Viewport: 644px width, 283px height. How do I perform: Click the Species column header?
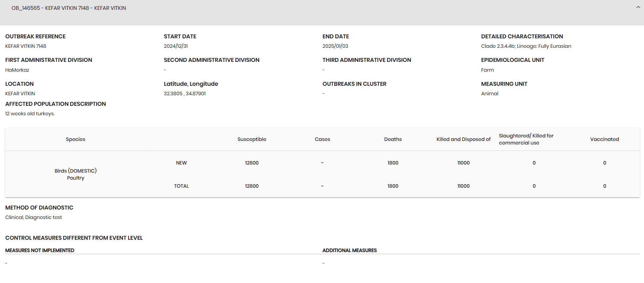tap(75, 139)
